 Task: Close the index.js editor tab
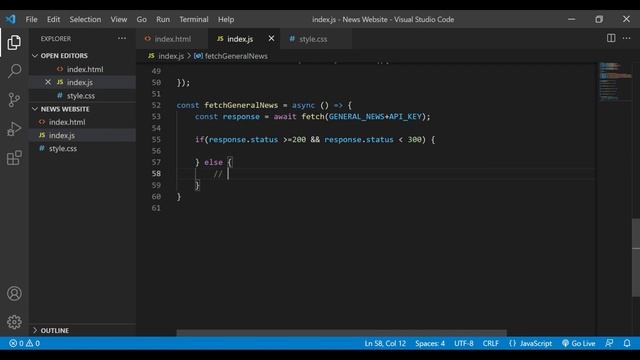(271, 38)
